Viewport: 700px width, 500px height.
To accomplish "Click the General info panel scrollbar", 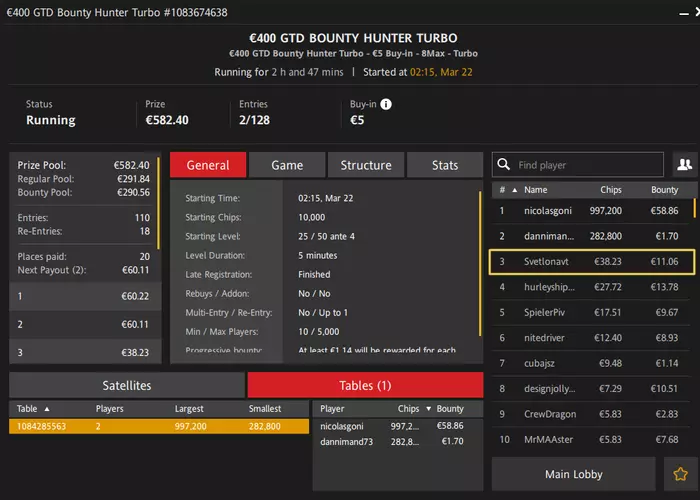I will point(480,263).
